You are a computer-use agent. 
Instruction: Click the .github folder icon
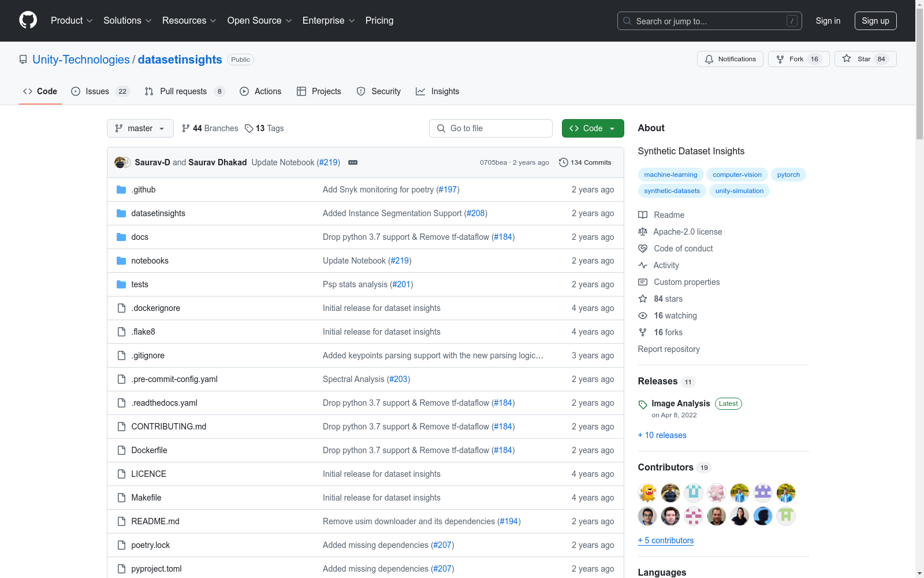click(121, 190)
